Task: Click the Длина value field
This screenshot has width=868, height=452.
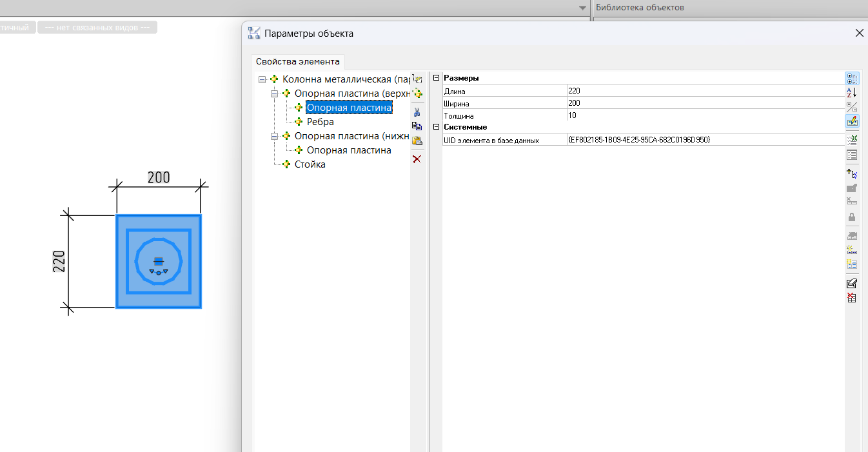Action: [703, 91]
